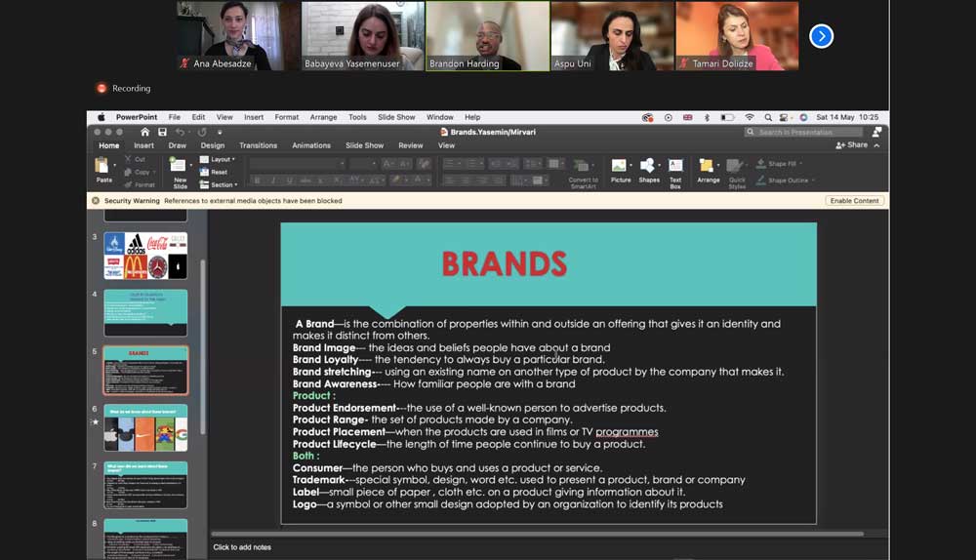Screen dimensions: 976x560
Task: Open the Shapes gallery
Action: pos(649,168)
